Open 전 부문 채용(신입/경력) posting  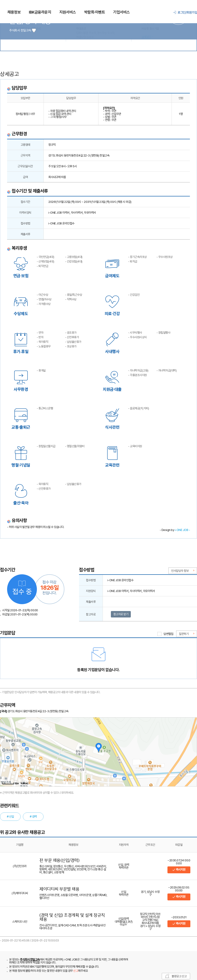[59, 860]
